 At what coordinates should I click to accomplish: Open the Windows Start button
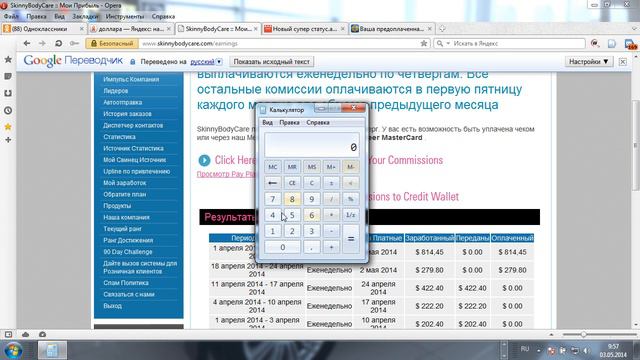point(13,351)
